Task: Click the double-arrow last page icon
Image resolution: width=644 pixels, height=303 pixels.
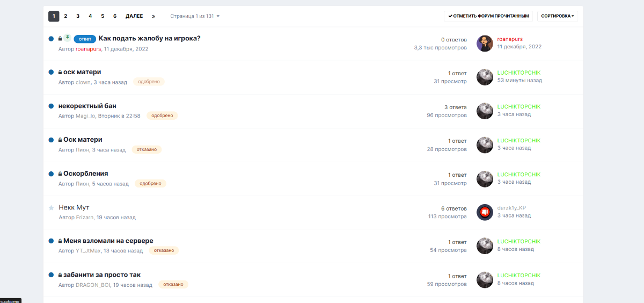Action: [x=153, y=16]
